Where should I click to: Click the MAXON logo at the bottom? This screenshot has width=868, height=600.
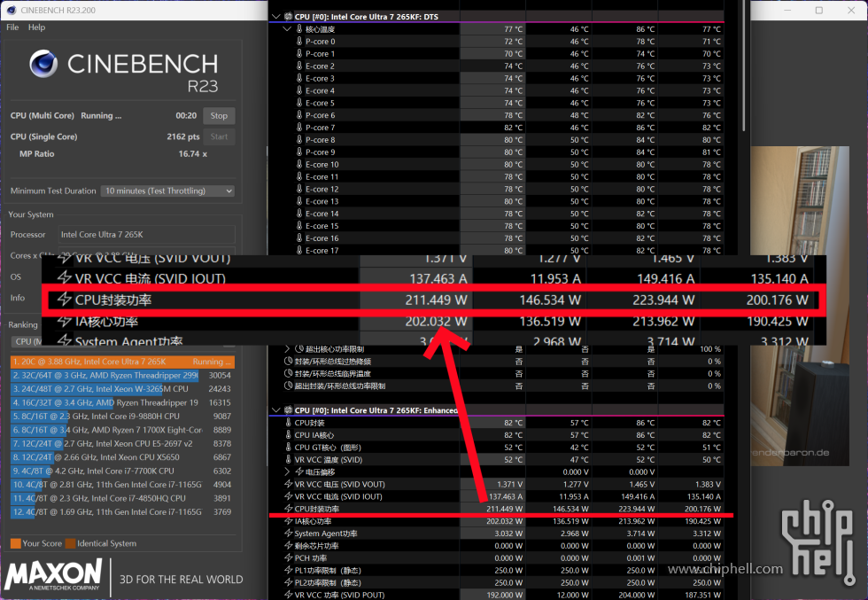point(53,574)
